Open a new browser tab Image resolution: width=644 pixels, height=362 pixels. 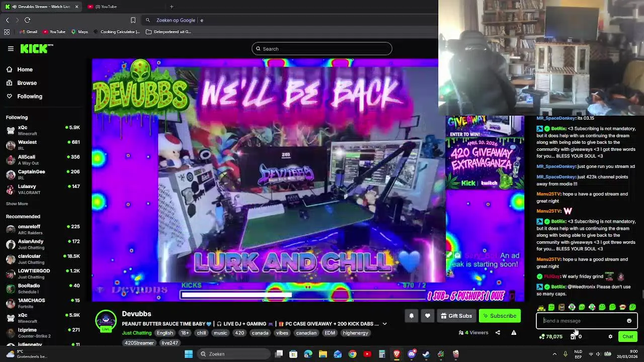(x=172, y=7)
